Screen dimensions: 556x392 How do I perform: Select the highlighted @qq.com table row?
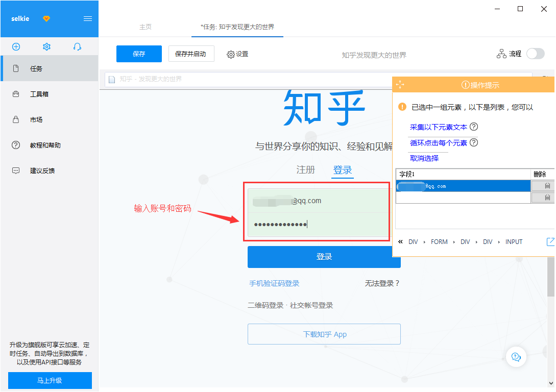463,186
